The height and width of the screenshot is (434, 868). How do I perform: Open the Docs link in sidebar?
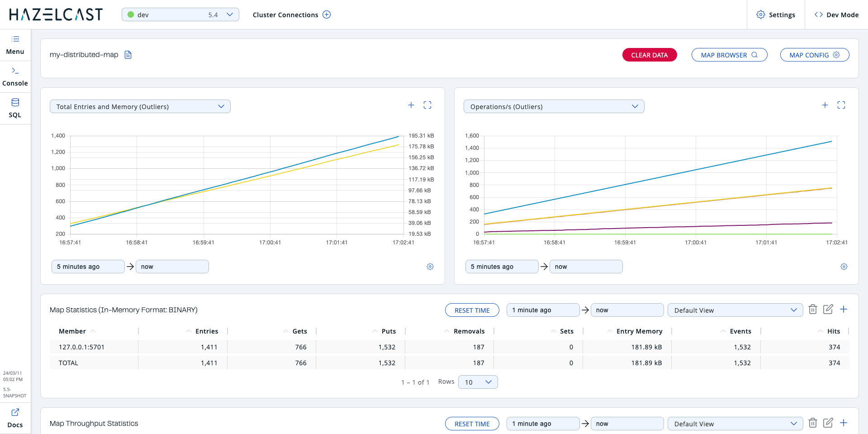tap(15, 418)
